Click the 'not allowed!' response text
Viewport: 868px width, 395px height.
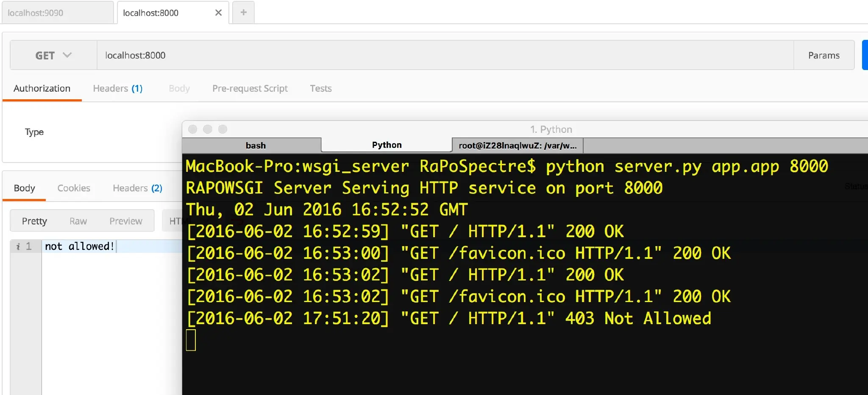(80, 247)
